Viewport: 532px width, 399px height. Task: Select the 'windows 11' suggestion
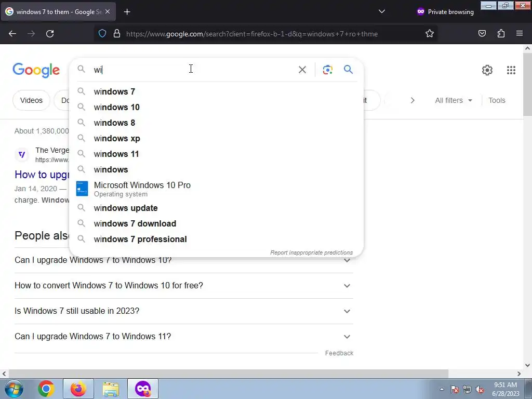point(216,154)
